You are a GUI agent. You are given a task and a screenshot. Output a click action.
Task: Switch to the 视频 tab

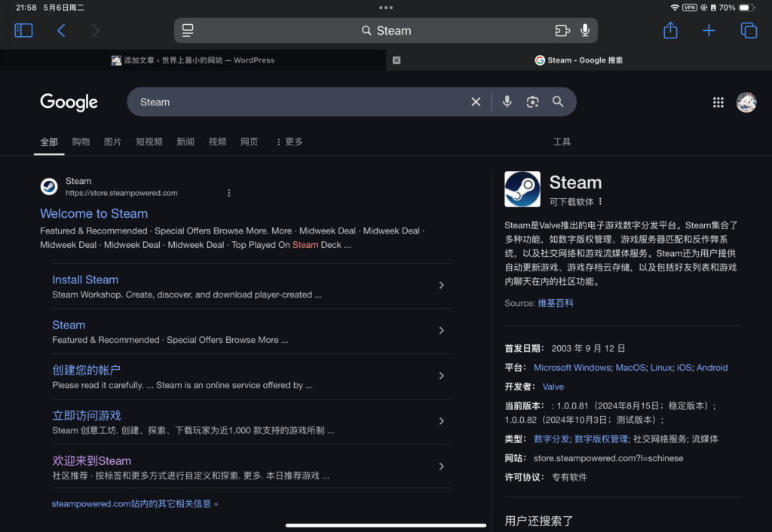tap(217, 142)
